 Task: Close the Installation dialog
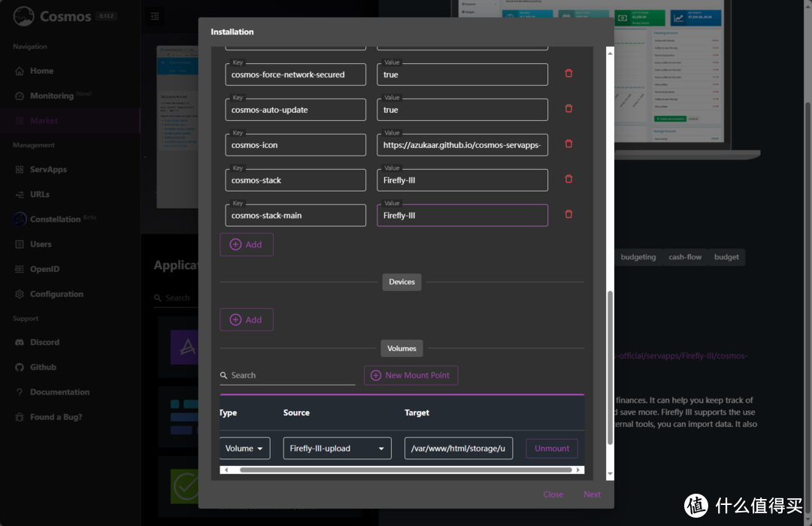[x=553, y=494]
